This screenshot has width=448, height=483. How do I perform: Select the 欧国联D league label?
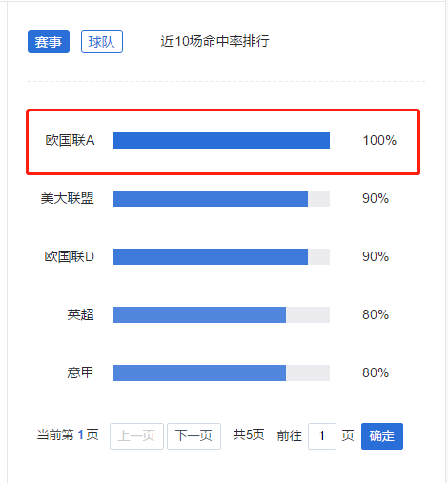coord(70,256)
